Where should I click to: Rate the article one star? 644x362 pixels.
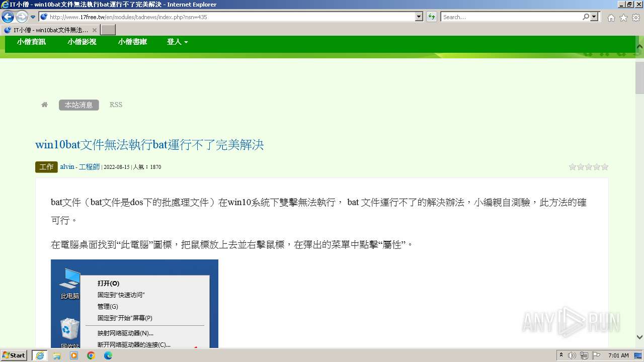tap(573, 167)
